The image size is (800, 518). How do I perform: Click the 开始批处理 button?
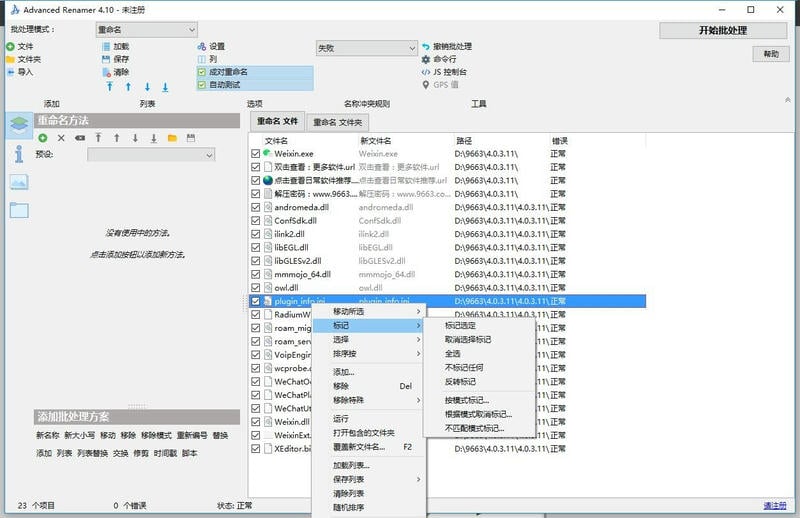click(722, 30)
